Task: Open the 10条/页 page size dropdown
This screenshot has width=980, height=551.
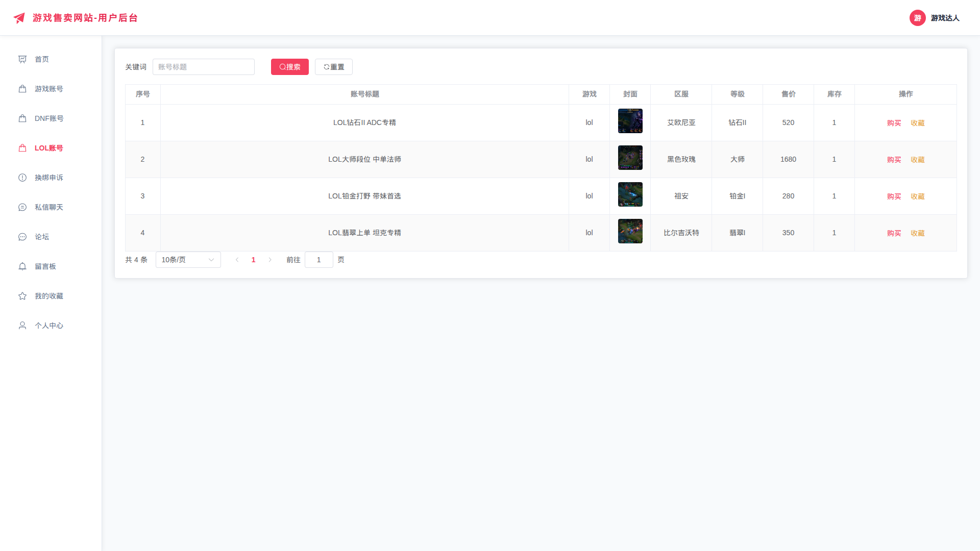Action: (x=188, y=260)
